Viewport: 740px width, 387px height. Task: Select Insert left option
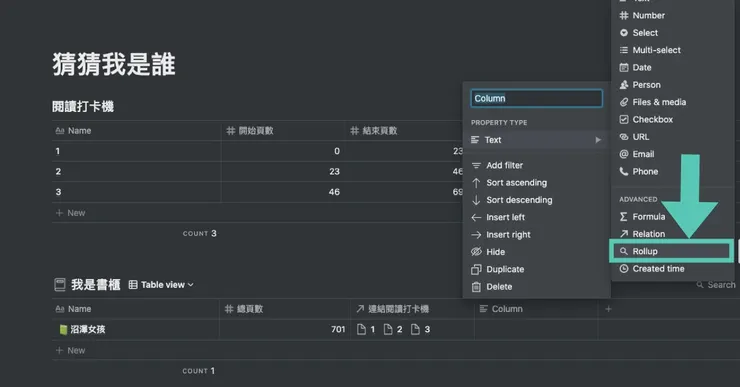536,217
